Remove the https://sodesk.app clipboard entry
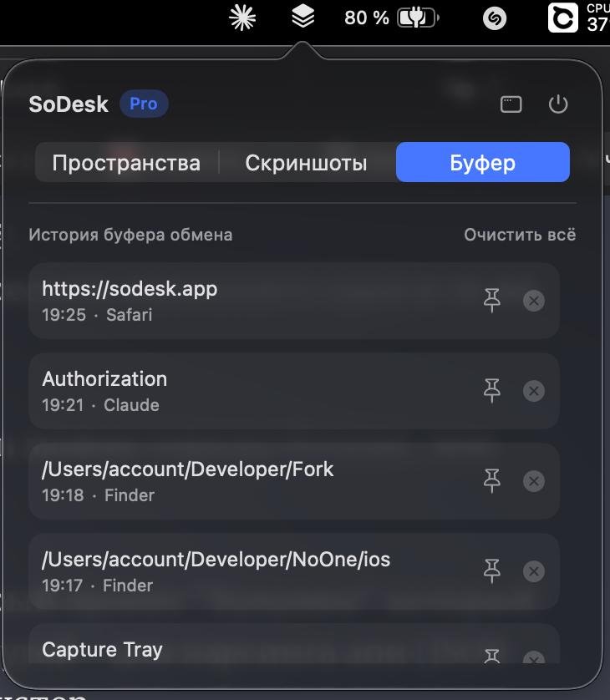The width and height of the screenshot is (610, 700). point(534,301)
